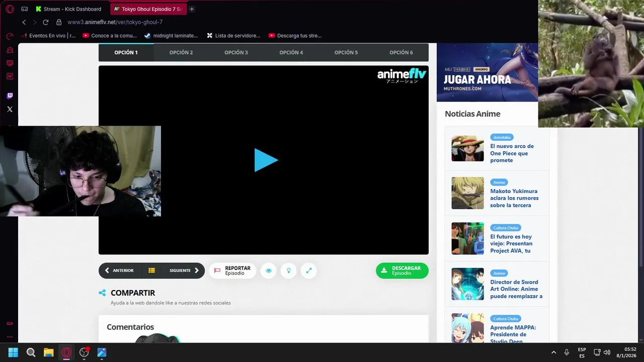Switch to Tokyo Ghoul Episodio 7 tab

pos(148,9)
